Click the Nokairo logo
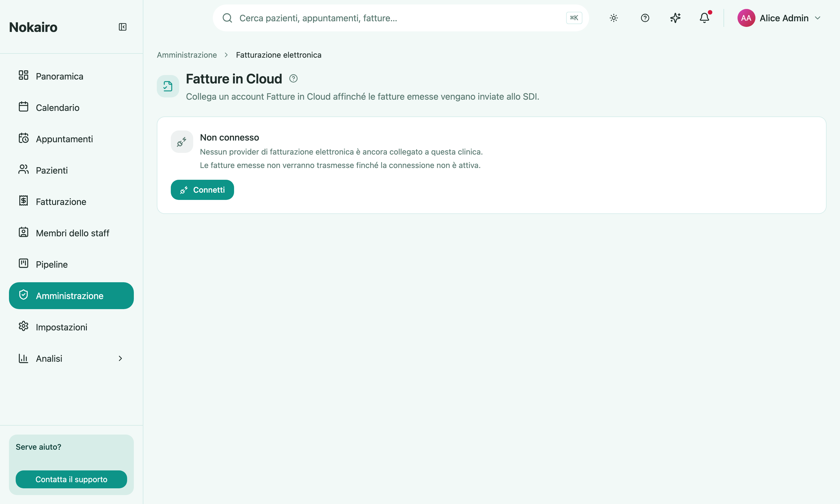The height and width of the screenshot is (504, 840). [x=33, y=27]
